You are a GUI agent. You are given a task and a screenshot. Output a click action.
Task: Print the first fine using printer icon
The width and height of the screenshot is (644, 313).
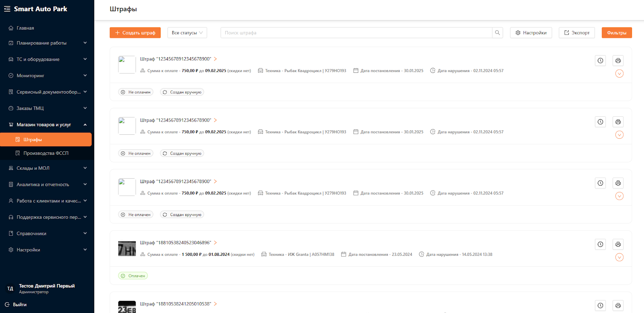pyautogui.click(x=618, y=61)
